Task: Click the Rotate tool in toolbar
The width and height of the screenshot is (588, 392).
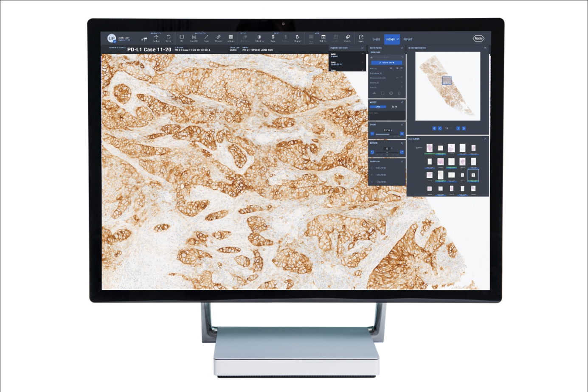Action: [x=169, y=38]
